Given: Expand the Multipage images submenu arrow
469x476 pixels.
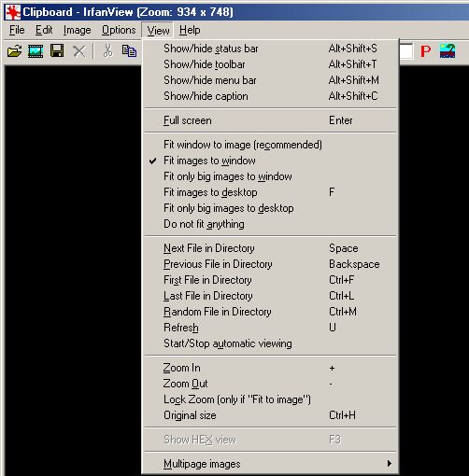Looking at the screenshot, I should click(389, 464).
